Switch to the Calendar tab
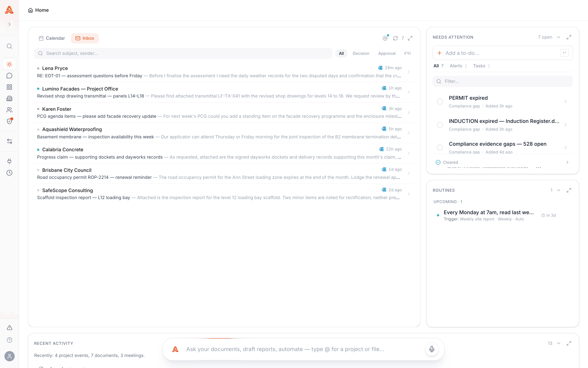Image resolution: width=588 pixels, height=368 pixels. (52, 38)
